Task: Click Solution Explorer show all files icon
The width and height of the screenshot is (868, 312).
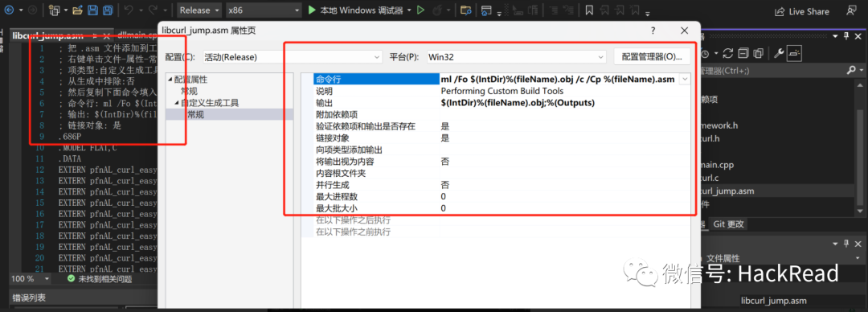Action: (758, 53)
